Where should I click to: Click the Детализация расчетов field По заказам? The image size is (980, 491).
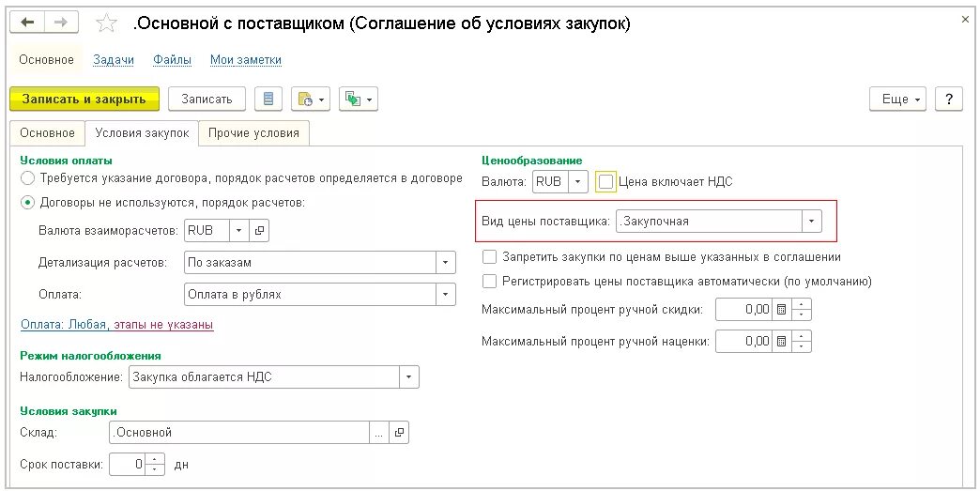click(x=311, y=263)
